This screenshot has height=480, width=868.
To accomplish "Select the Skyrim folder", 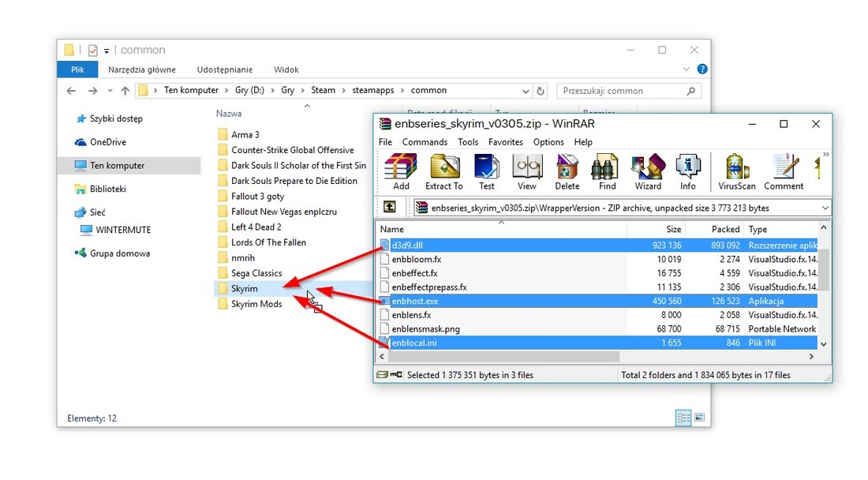I will 244,288.
